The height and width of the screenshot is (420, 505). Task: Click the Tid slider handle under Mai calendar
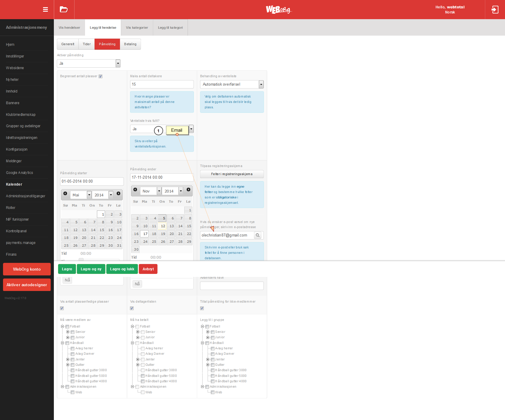pyautogui.click(x=81, y=260)
